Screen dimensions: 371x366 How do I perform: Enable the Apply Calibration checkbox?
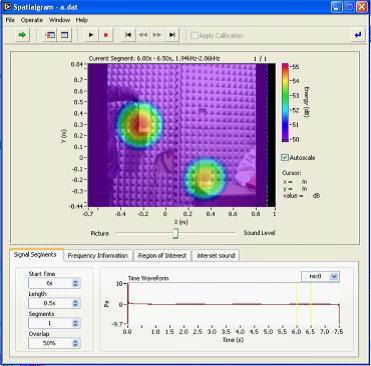point(194,35)
